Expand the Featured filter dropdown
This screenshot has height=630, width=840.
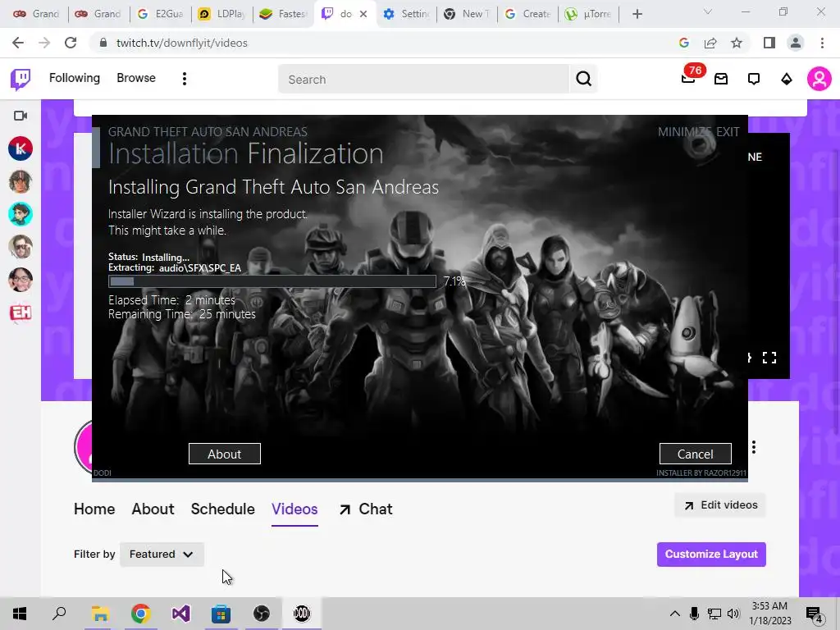(x=162, y=555)
